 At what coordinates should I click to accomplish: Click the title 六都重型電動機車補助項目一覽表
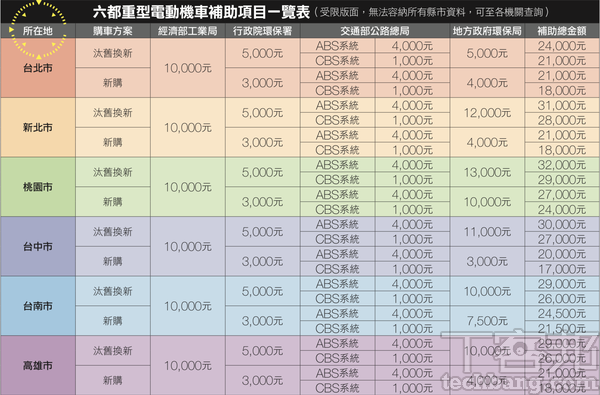coord(201,12)
